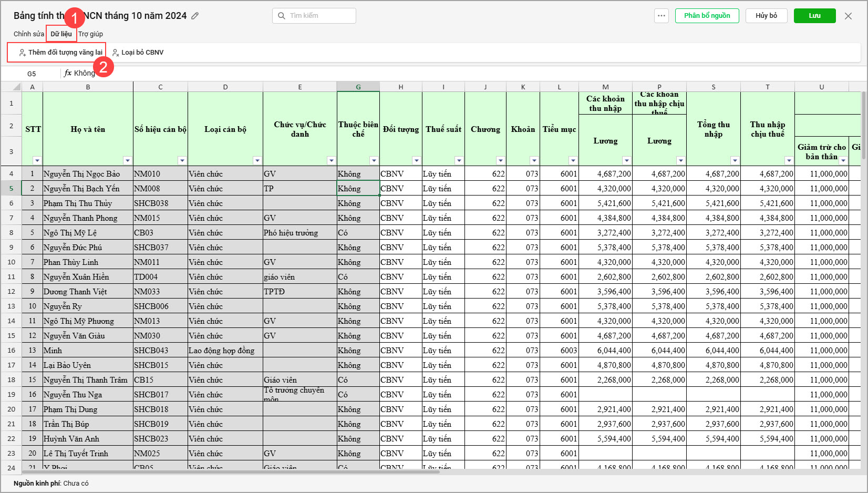This screenshot has height=493, width=868.
Task: Click the magnifier icon in the search box
Action: coord(282,16)
